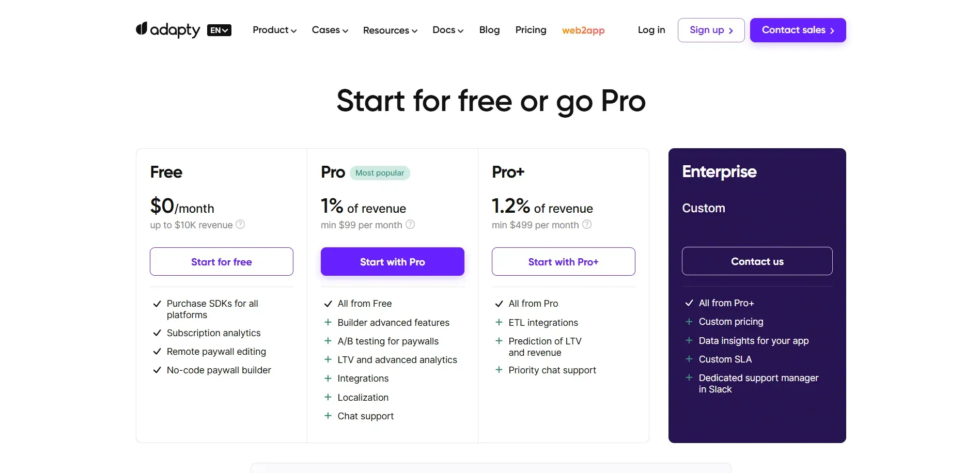Viewport: 980px width, 473px height.
Task: Click the Most popular badge on Pro plan
Action: 380,172
